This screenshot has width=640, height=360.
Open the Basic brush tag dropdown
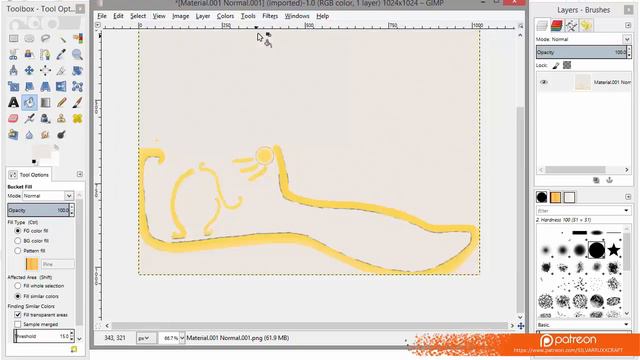(627, 325)
